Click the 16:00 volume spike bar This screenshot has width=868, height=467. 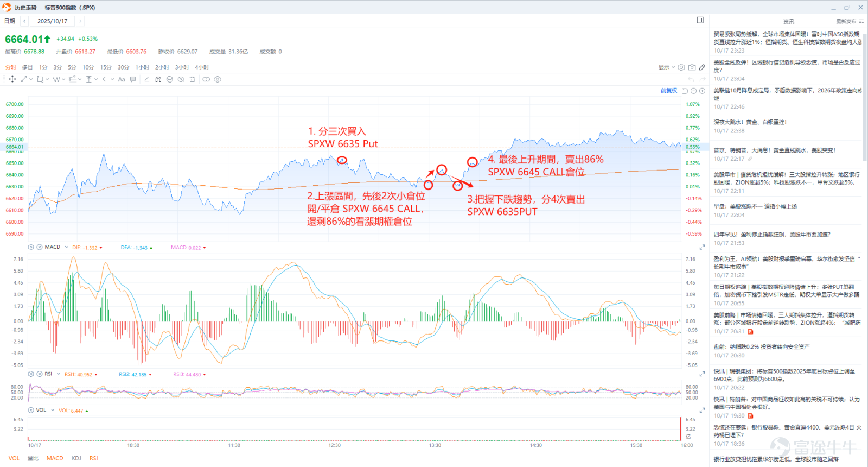[x=680, y=429]
